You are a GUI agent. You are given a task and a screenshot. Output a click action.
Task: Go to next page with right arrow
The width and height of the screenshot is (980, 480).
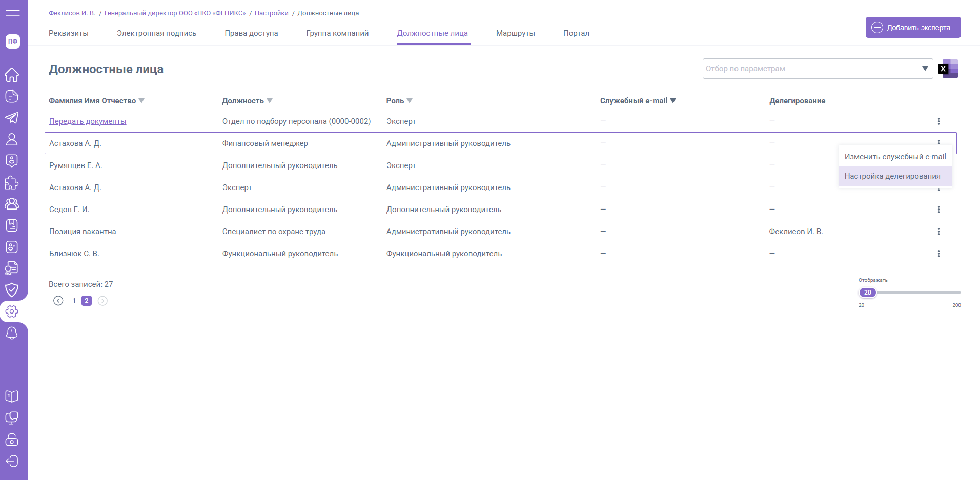coord(103,301)
